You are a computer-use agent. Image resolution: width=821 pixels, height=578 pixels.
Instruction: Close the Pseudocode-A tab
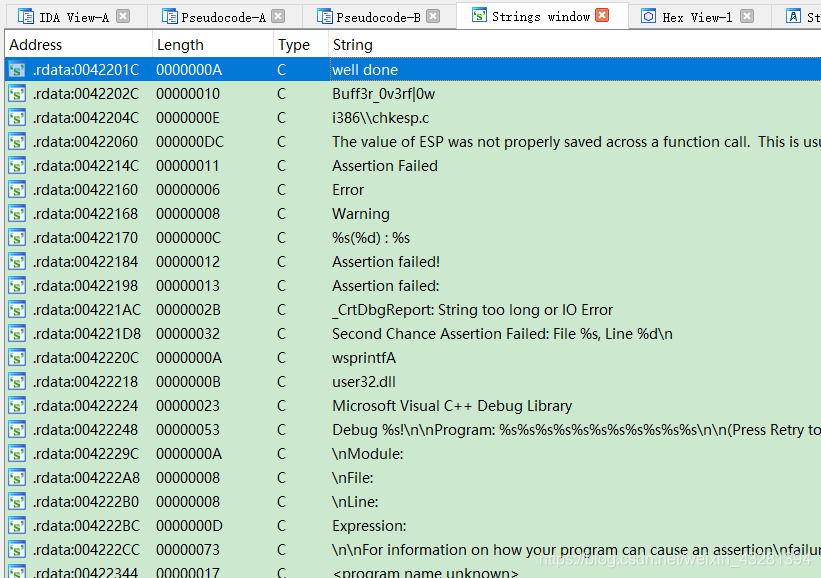tap(279, 16)
